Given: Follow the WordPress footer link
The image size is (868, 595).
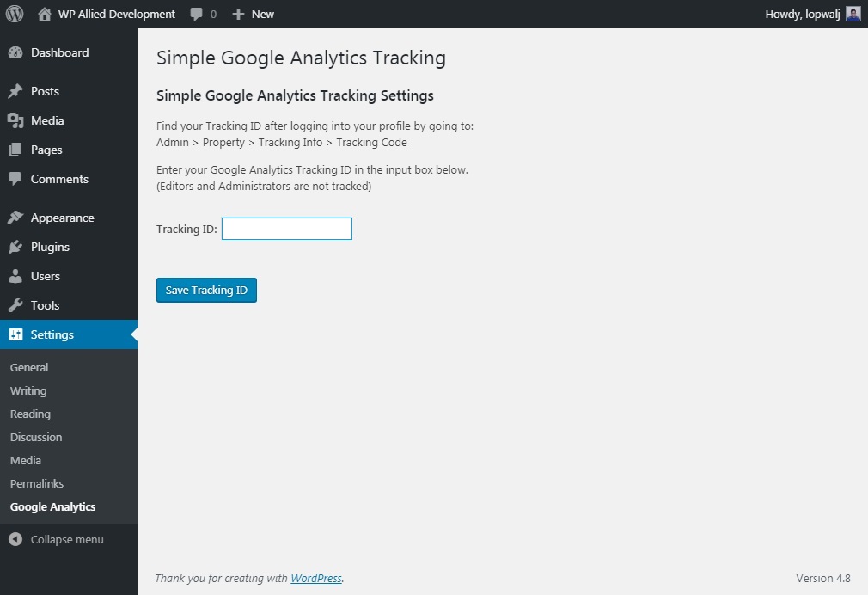Looking at the screenshot, I should [316, 578].
